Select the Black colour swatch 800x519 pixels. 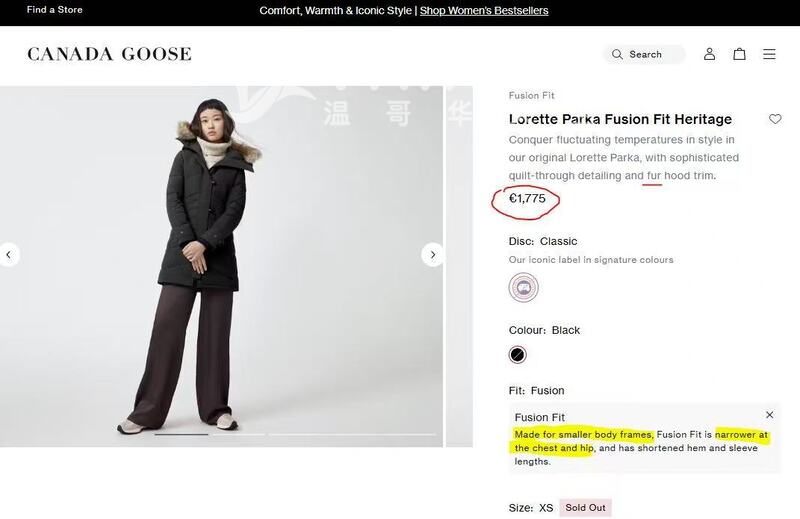pyautogui.click(x=517, y=355)
